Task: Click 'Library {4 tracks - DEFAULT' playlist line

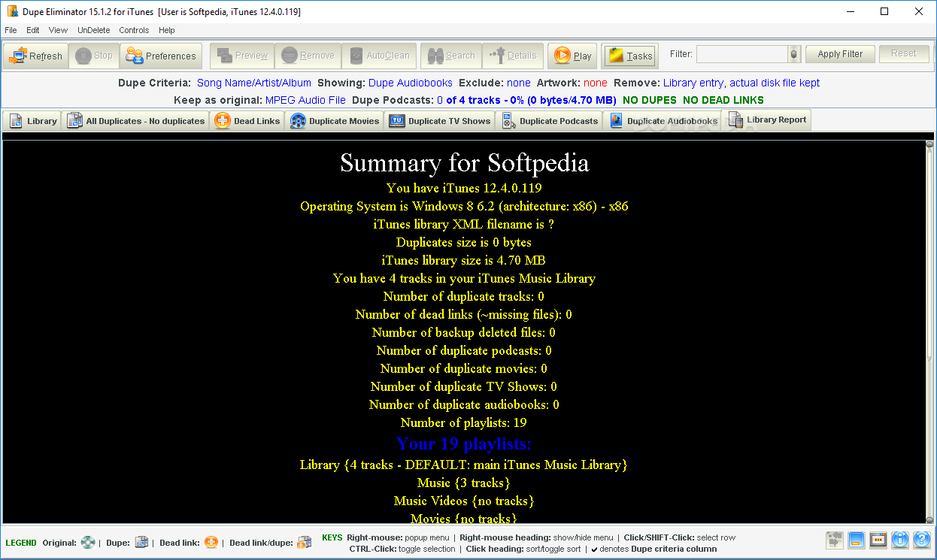Action: pos(464,465)
